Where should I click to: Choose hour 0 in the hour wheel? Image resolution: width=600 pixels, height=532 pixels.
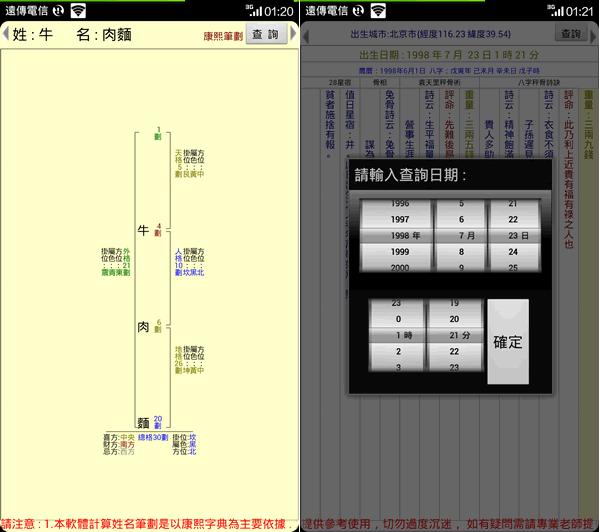tap(397, 319)
